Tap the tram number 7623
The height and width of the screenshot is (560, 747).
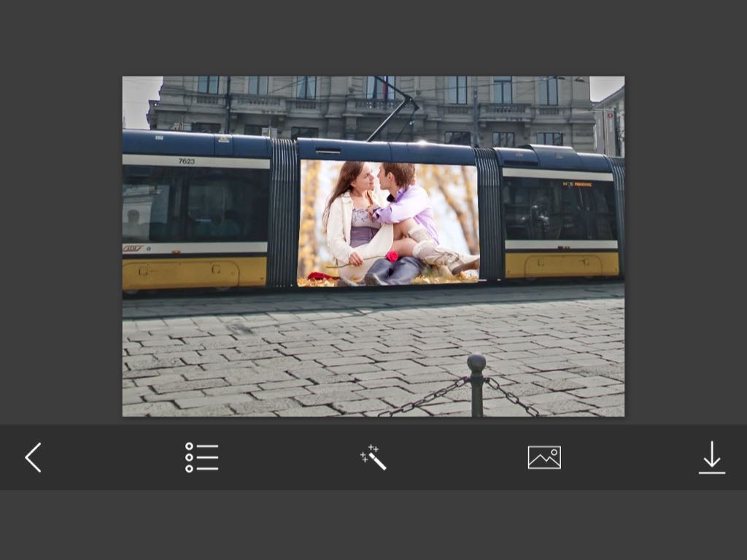pyautogui.click(x=187, y=161)
